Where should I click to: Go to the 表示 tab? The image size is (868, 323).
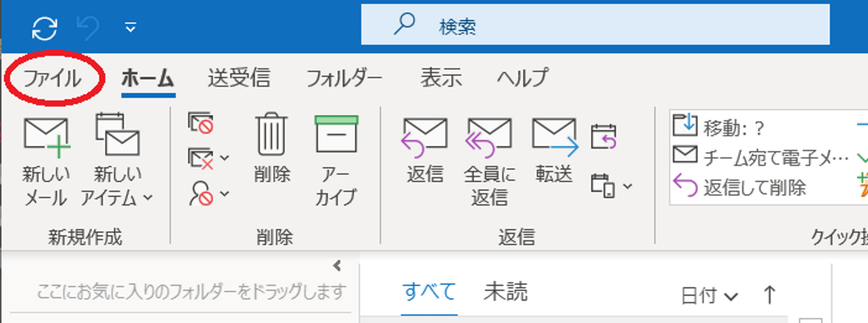coord(440,78)
